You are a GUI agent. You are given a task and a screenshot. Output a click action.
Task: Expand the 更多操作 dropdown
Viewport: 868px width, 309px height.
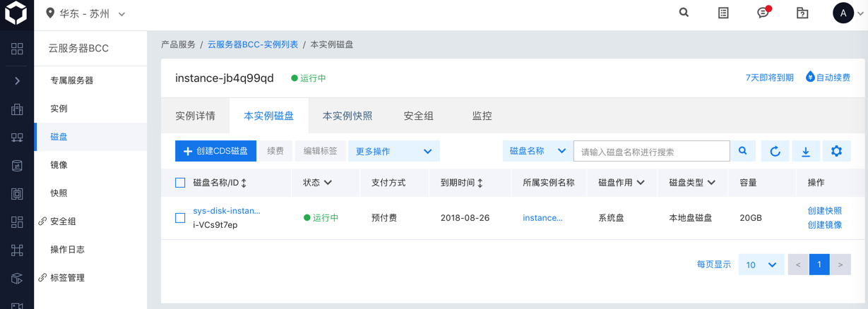pos(393,151)
